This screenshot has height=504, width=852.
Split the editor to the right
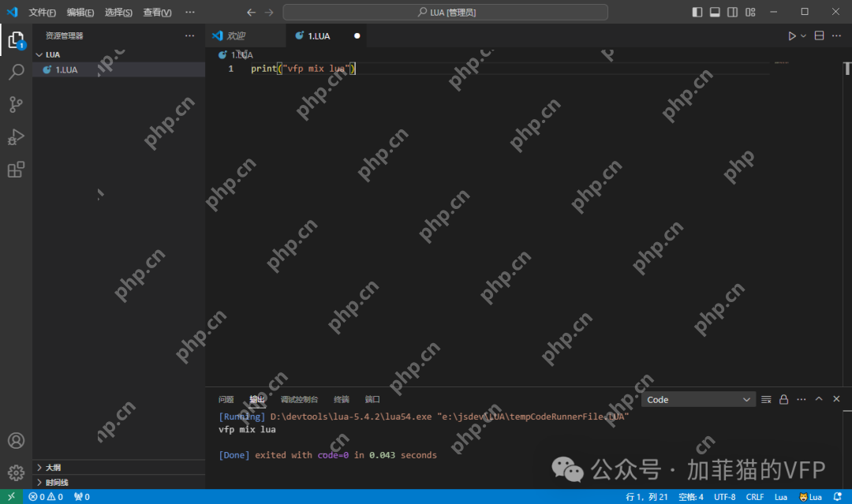[819, 35]
